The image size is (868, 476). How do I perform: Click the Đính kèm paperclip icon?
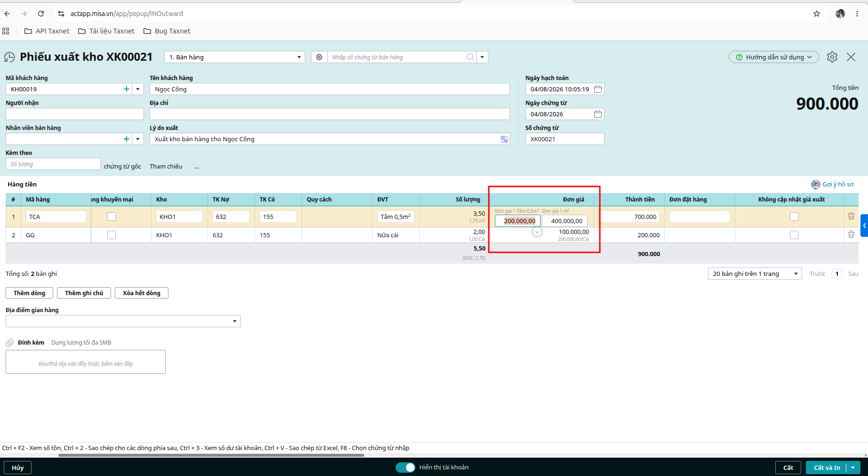10,343
